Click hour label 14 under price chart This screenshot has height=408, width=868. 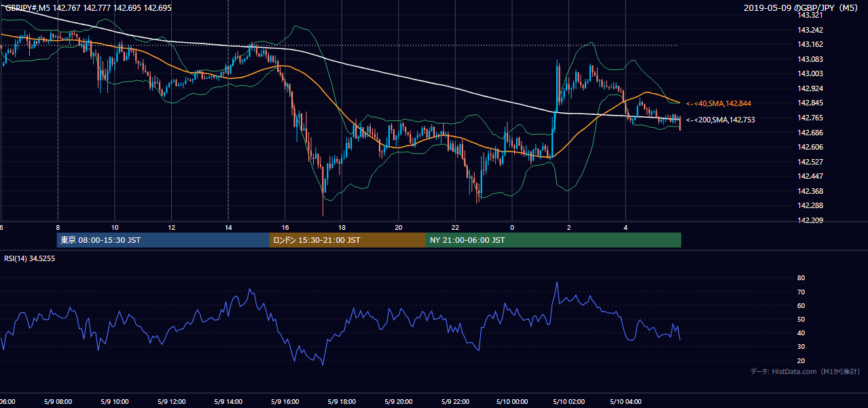(x=228, y=227)
